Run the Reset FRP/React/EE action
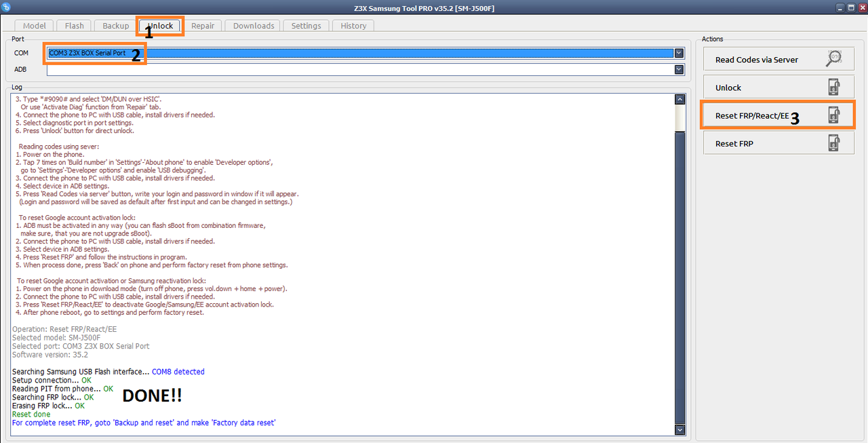This screenshot has width=868, height=443. tap(778, 115)
